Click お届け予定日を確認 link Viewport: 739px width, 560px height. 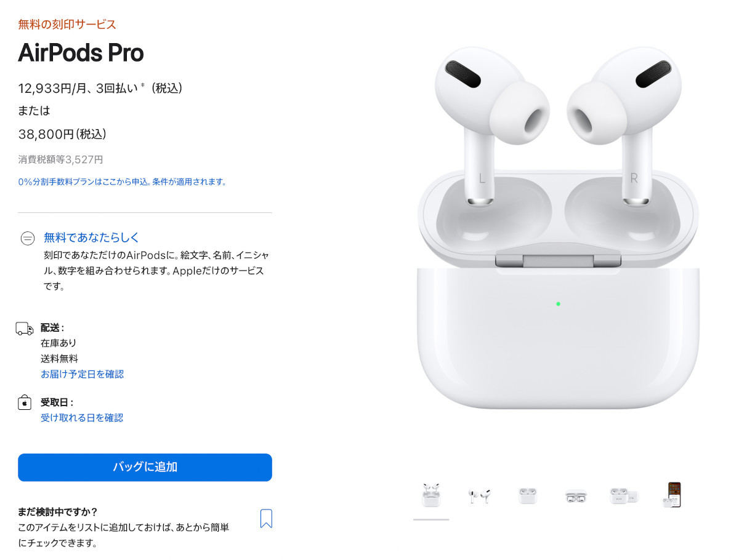point(82,374)
